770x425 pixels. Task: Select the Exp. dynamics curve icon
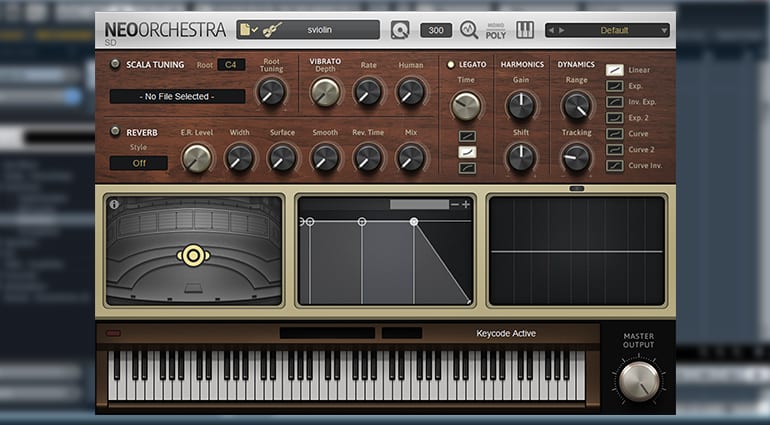click(x=614, y=86)
